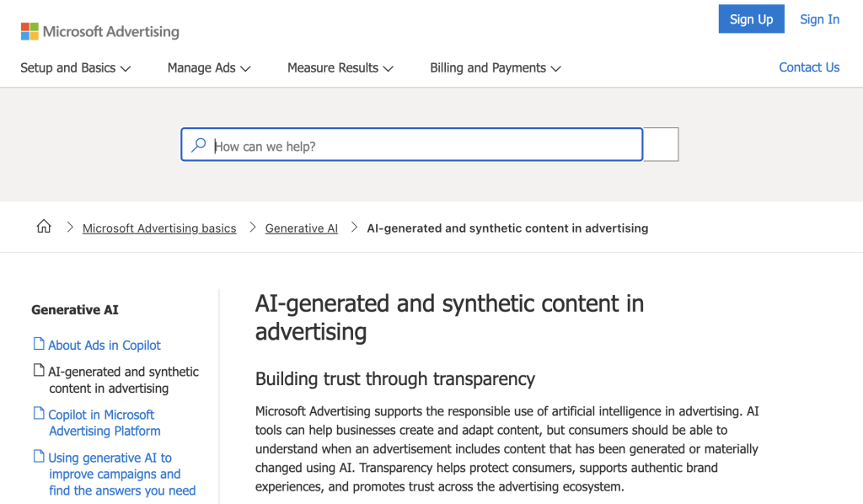Click the 'Building trust through transparency' heading

(x=395, y=378)
